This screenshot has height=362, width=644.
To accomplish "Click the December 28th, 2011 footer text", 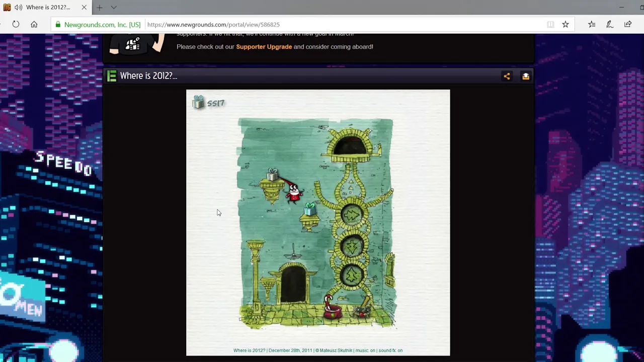I will coord(290,350).
